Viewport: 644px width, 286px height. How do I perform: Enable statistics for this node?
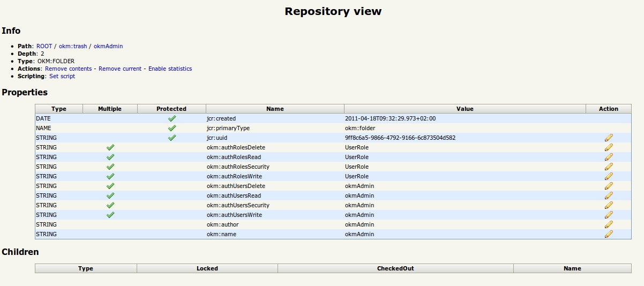pyautogui.click(x=170, y=69)
